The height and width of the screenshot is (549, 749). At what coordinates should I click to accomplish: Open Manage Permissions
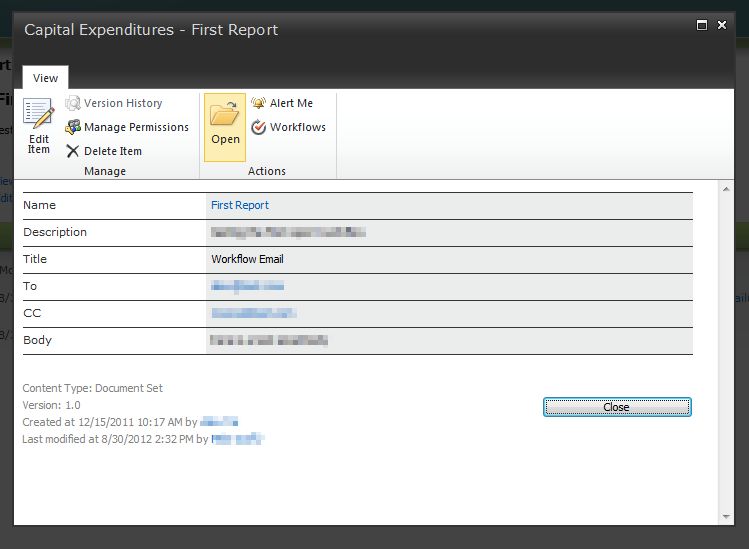point(127,127)
